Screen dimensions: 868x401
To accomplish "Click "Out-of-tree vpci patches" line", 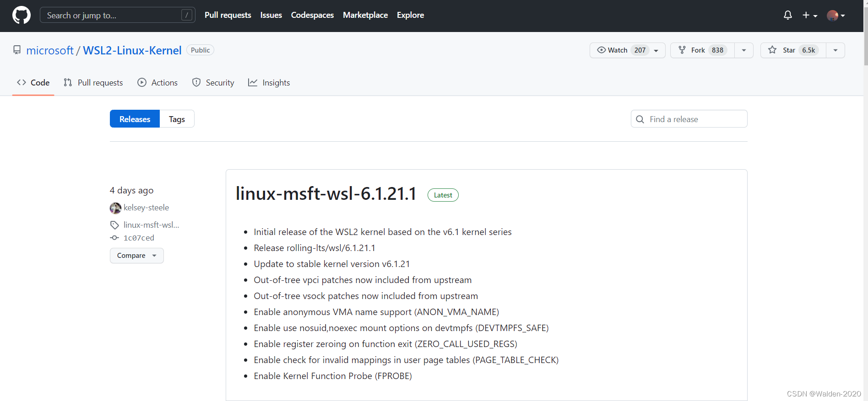I will pos(363,280).
